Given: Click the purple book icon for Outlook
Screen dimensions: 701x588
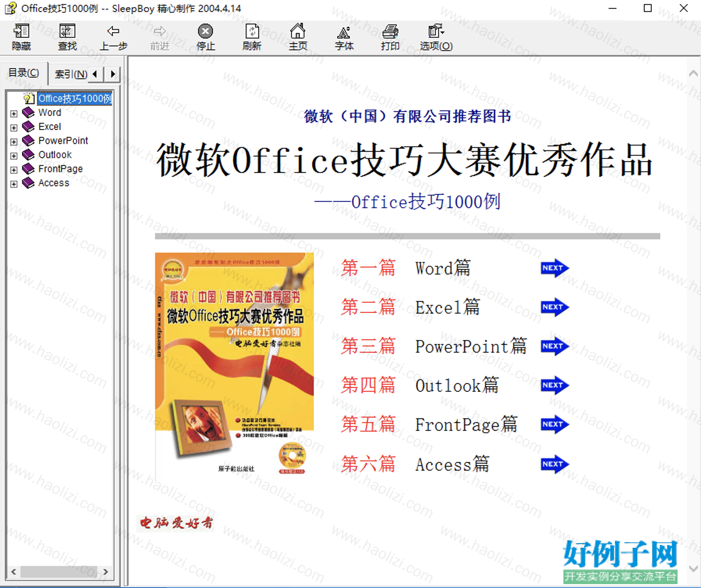Looking at the screenshot, I should (x=28, y=155).
